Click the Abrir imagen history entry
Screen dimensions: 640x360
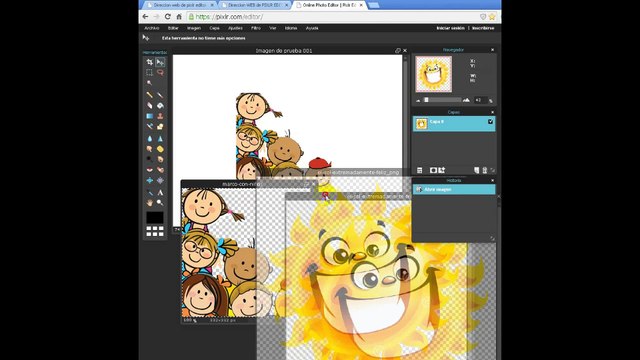[x=454, y=189]
